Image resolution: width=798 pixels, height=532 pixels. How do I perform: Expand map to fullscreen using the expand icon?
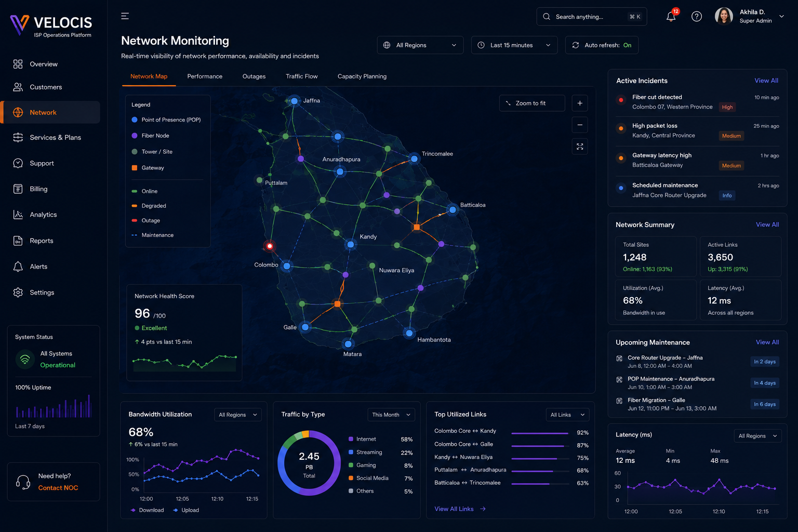tap(580, 147)
